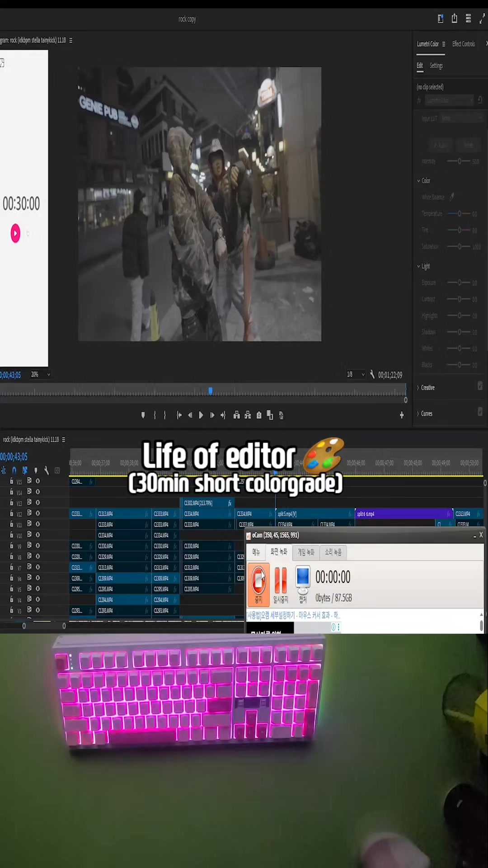Viewport: 488px width, 868px height.
Task: Pause the oCam recording
Action: pyautogui.click(x=281, y=584)
